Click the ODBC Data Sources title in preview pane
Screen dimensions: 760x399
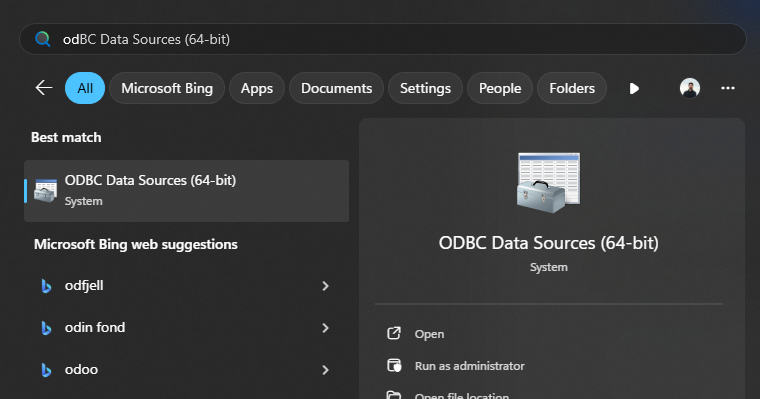click(548, 243)
